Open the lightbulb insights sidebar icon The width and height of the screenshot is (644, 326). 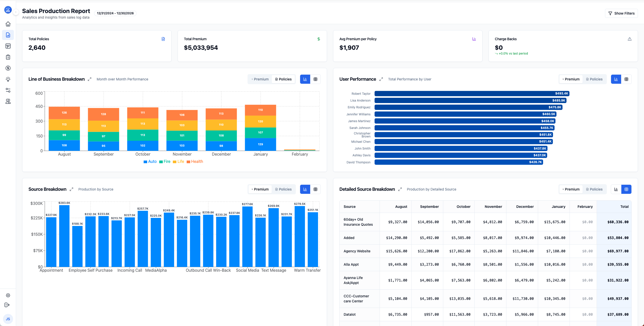pyautogui.click(x=8, y=79)
